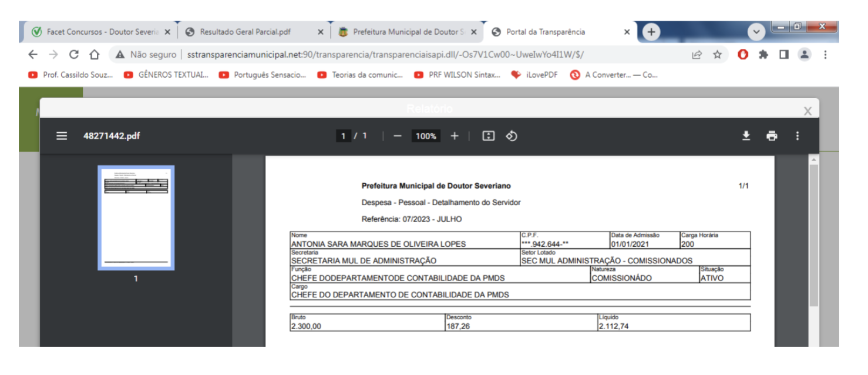Edit the PDF page number field
This screenshot has width=868, height=375.
click(344, 136)
